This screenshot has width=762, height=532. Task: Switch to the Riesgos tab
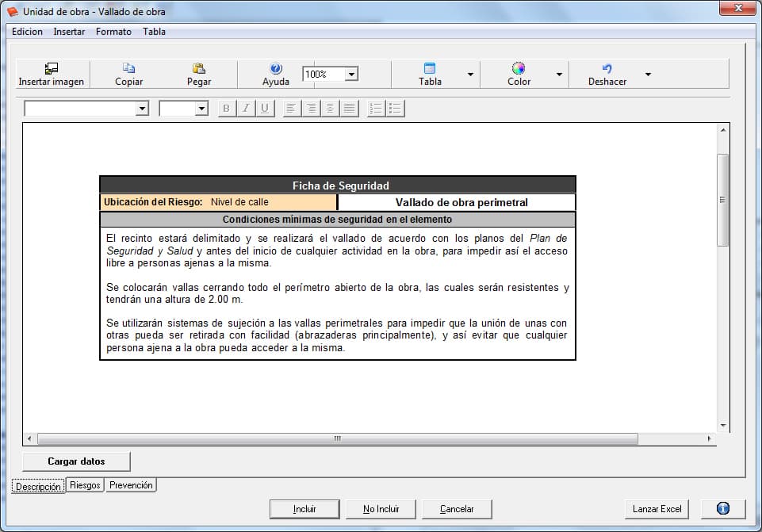85,485
